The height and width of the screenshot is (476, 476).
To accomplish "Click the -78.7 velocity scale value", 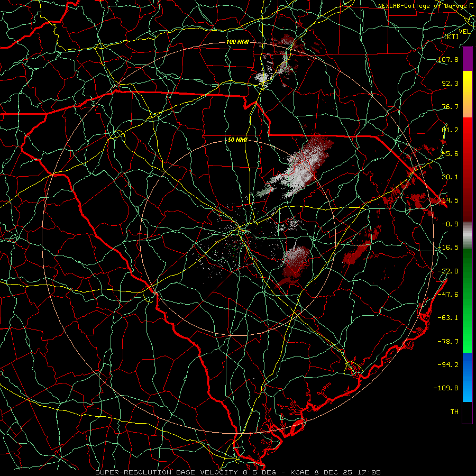I will 448,342.
